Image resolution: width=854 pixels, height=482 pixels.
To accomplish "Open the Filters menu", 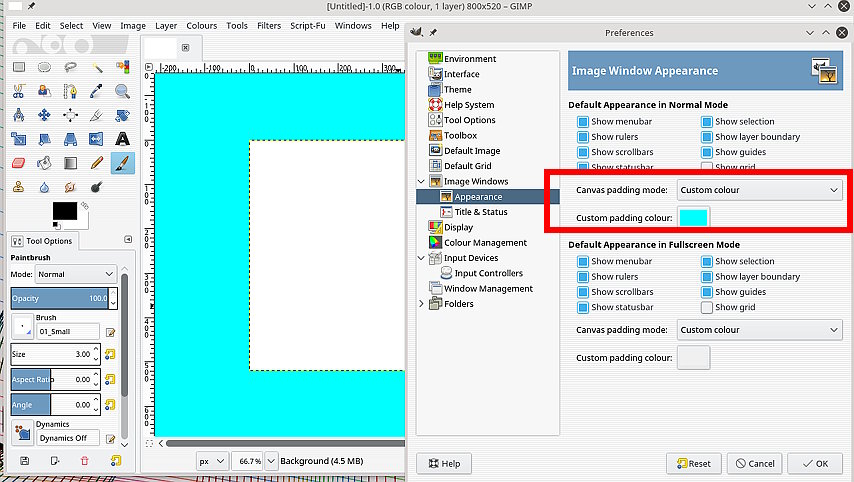I will pos(269,26).
